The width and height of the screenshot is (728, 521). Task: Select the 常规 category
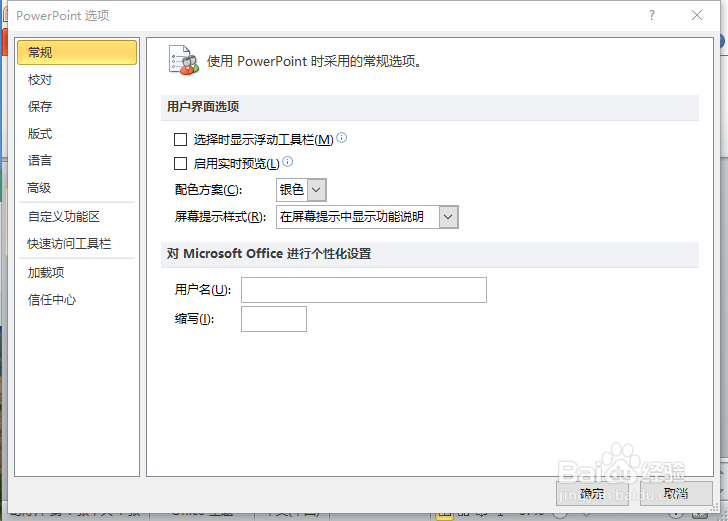77,52
